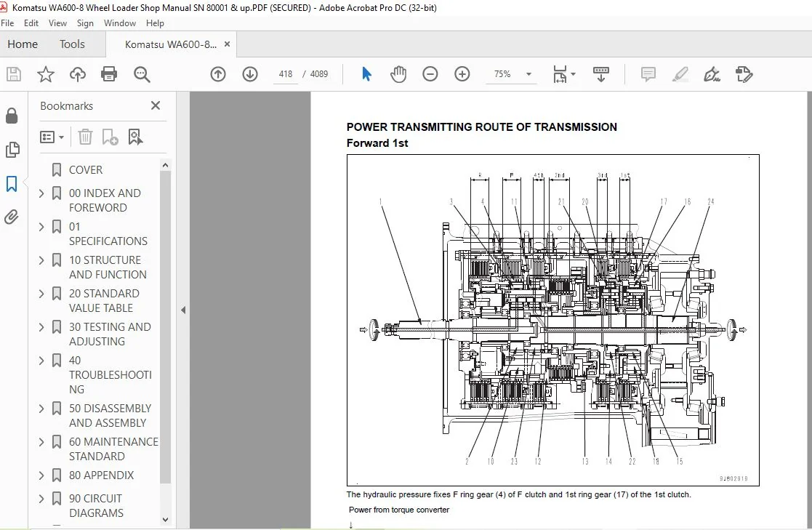The height and width of the screenshot is (530, 812).
Task: Open the File menu
Action: 7,23
